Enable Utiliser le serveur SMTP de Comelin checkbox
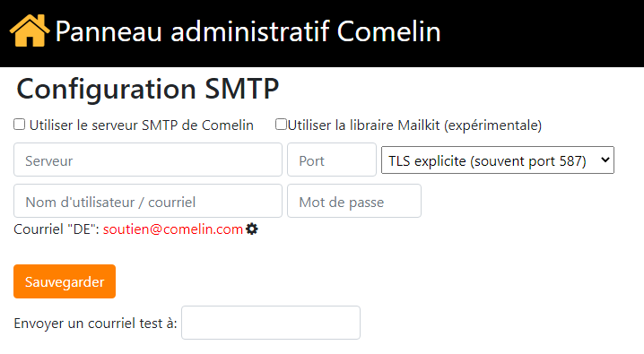This screenshot has width=644, height=354. [20, 125]
